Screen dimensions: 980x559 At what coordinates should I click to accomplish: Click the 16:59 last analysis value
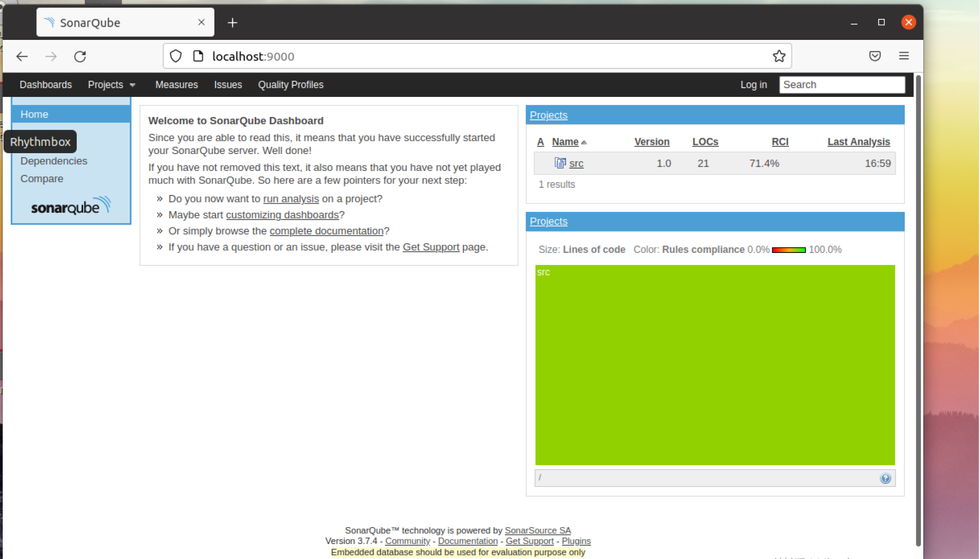coord(877,163)
